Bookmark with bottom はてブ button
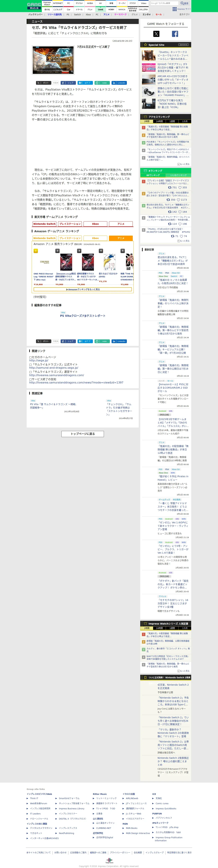The width and height of the screenshot is (218, 868). pos(85,341)
